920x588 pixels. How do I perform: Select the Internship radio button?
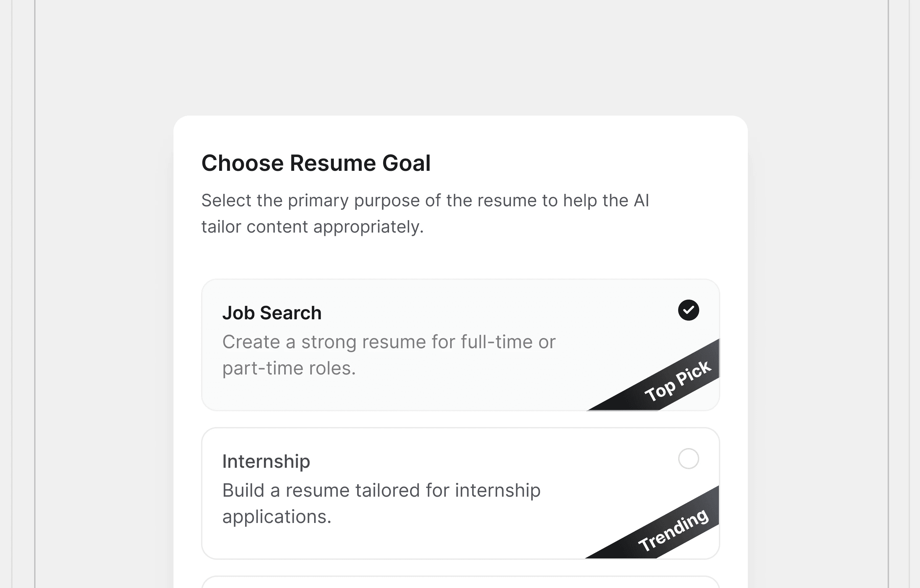tap(688, 459)
